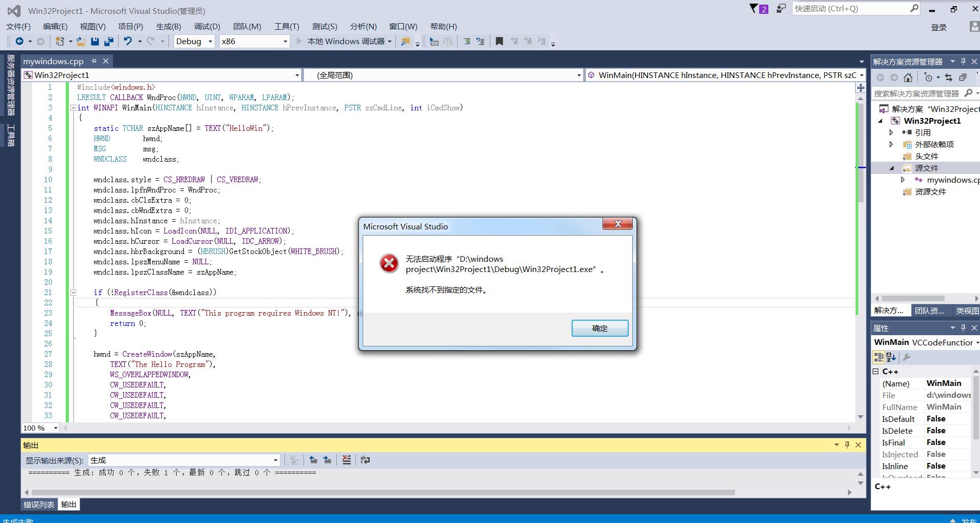This screenshot has width=980, height=523.
Task: Click the go to previous message icon in output
Action: [313, 460]
